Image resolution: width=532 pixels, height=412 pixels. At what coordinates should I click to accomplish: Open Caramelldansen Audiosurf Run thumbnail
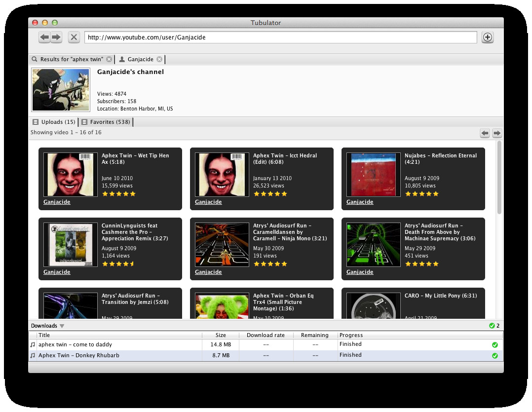pyautogui.click(x=222, y=245)
